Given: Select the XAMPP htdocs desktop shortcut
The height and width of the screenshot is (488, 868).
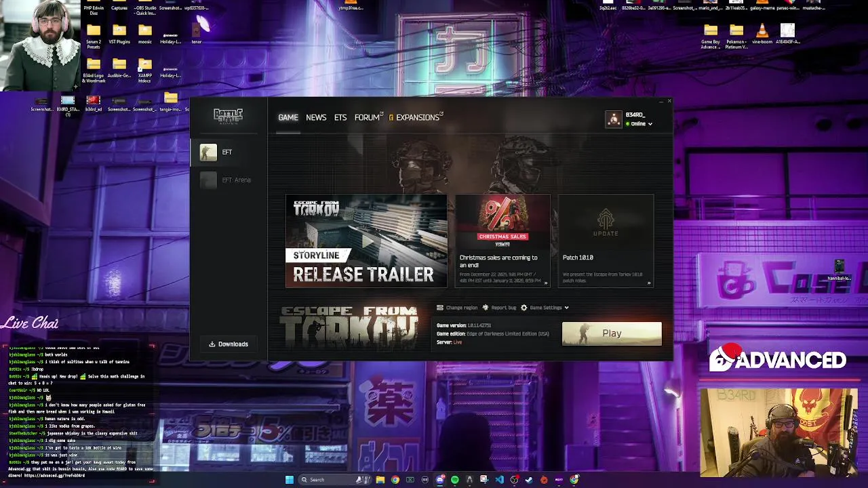Looking at the screenshot, I should pyautogui.click(x=145, y=70).
